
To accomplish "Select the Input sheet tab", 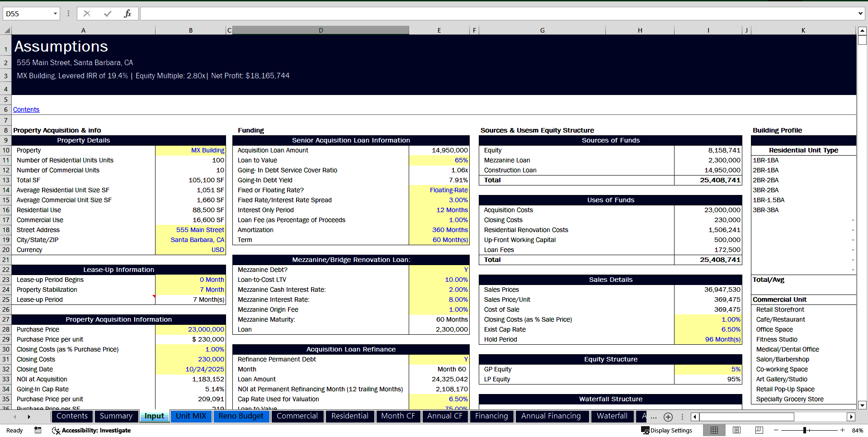I will click(x=154, y=416).
